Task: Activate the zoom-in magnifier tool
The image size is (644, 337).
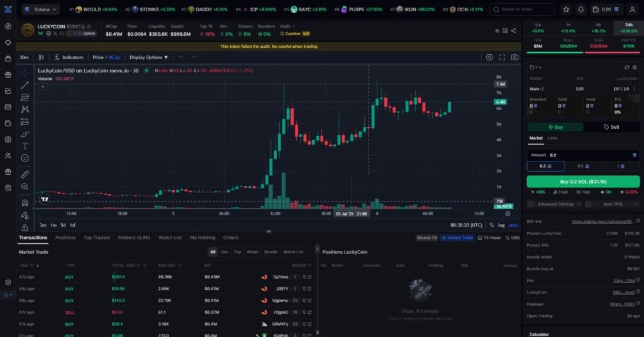Action: point(25,187)
